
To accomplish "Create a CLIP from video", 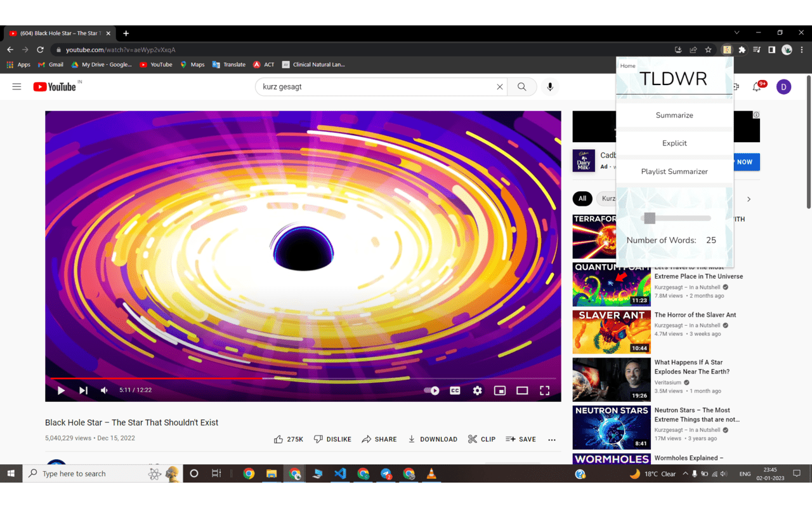I will pos(481,439).
